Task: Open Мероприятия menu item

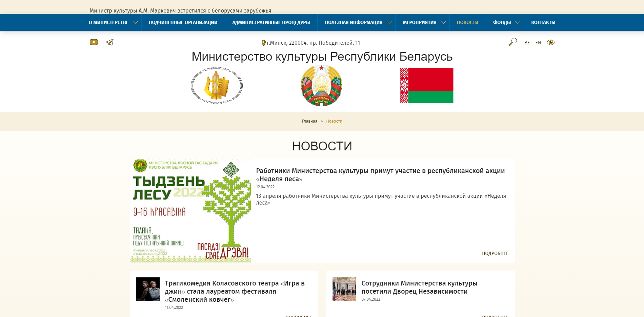Action: (420, 22)
